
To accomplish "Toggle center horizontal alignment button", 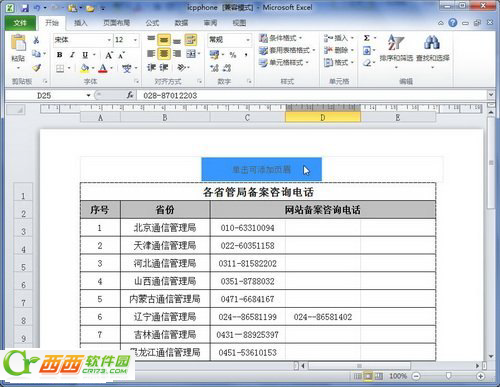I will pyautogui.click(x=163, y=54).
